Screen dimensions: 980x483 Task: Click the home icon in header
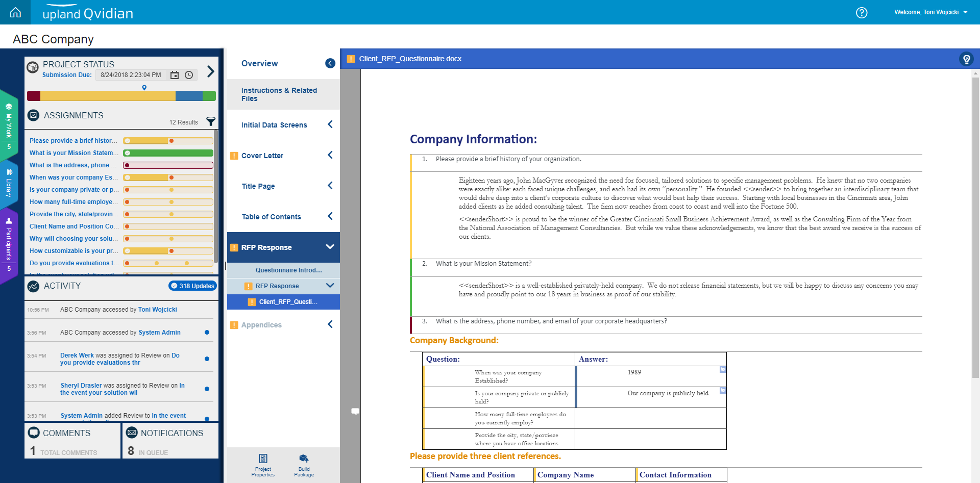tap(15, 12)
